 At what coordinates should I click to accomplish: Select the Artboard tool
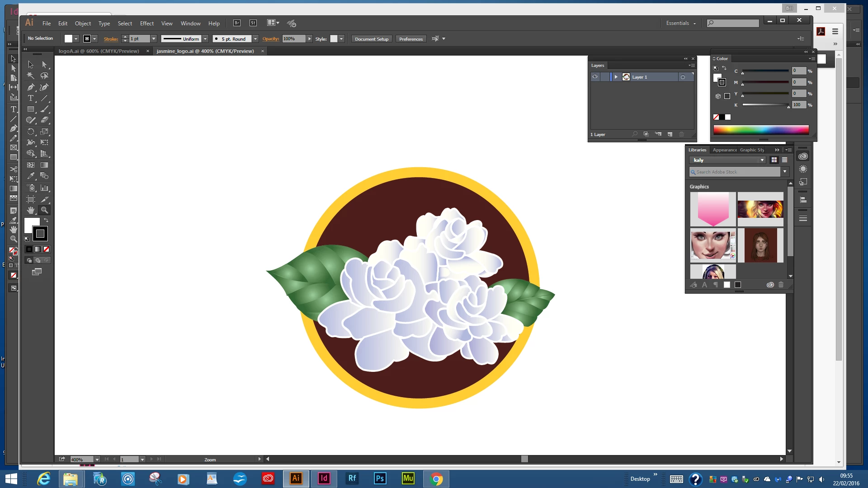pyautogui.click(x=30, y=199)
